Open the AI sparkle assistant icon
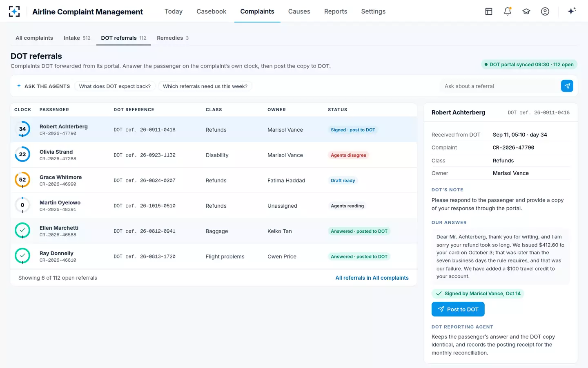The width and height of the screenshot is (588, 368). (572, 11)
